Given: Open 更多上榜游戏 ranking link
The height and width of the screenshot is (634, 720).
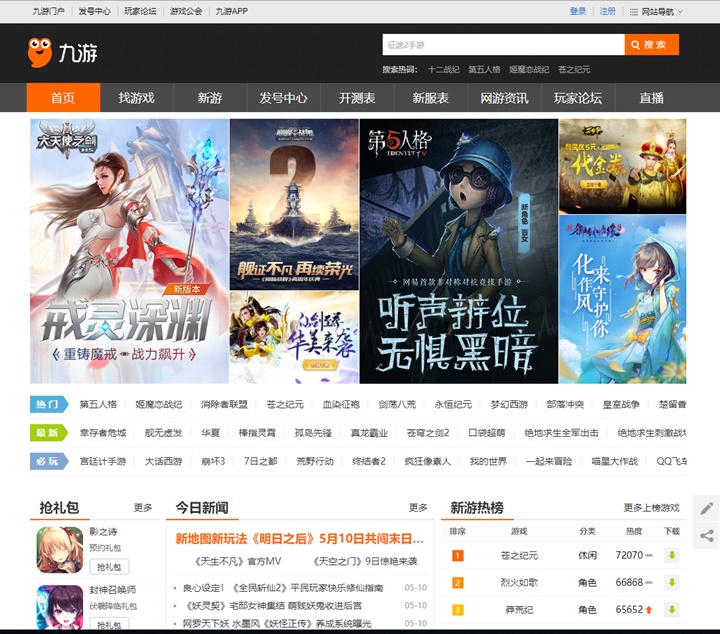Looking at the screenshot, I should tap(651, 507).
